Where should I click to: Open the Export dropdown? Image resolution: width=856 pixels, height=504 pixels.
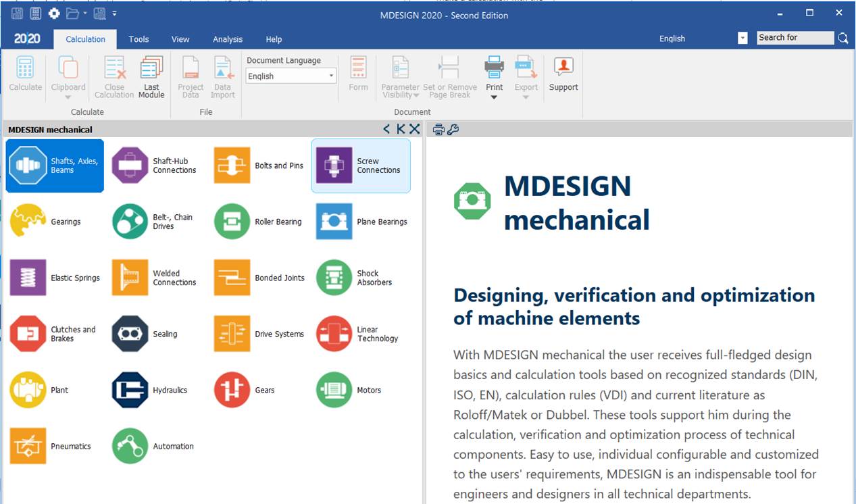(526, 97)
